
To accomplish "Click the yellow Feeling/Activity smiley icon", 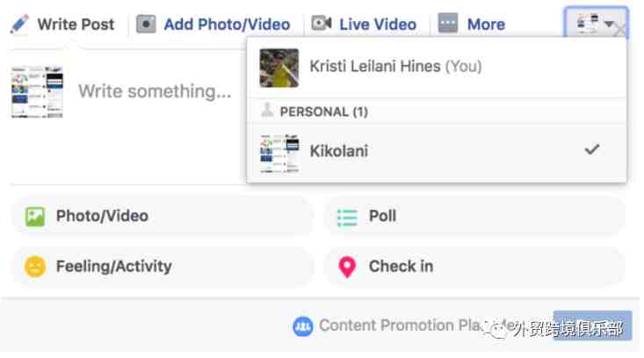I will pos(35,267).
